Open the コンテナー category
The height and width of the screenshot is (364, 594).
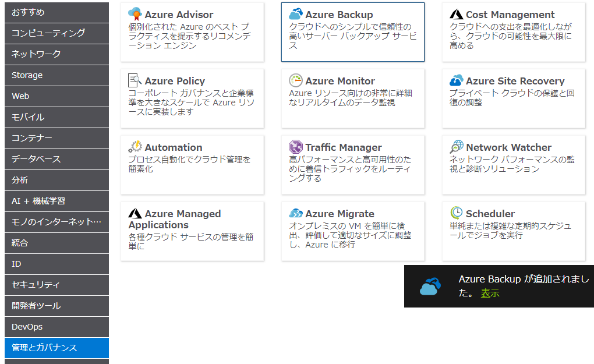[57, 138]
